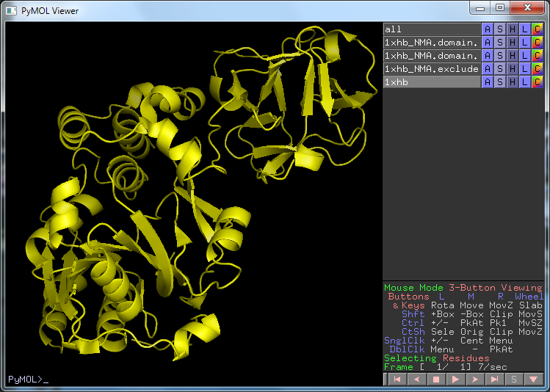This screenshot has height=392, width=550.
Task: Open the Action menu for 1xhb
Action: (488, 82)
